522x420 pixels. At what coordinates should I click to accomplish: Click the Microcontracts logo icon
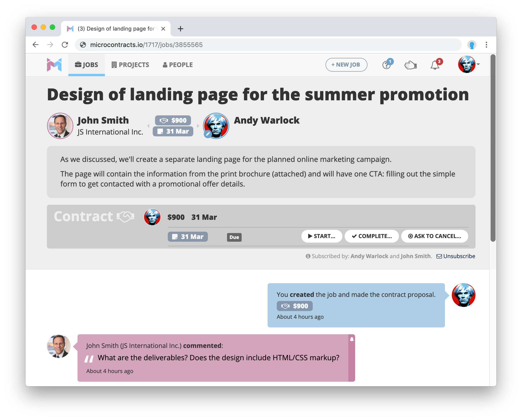tap(54, 65)
